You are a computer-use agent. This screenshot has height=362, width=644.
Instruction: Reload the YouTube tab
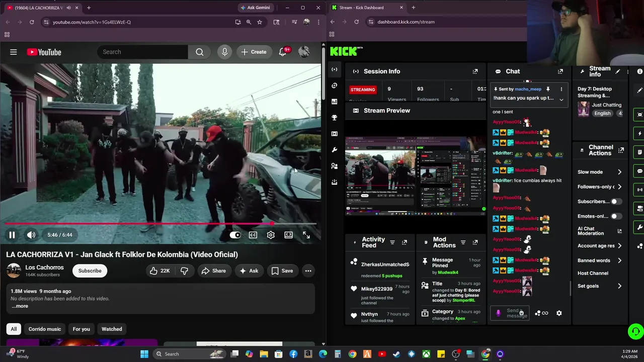tap(32, 22)
